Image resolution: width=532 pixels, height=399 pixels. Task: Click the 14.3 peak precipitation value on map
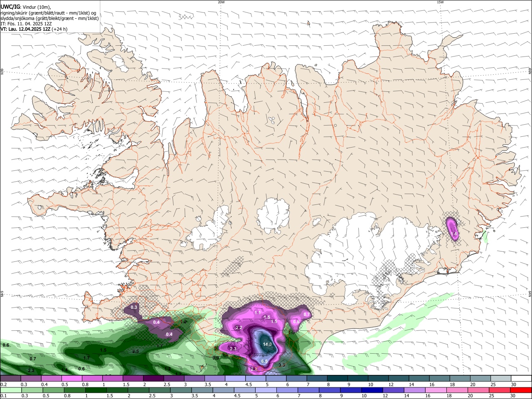(x=267, y=345)
